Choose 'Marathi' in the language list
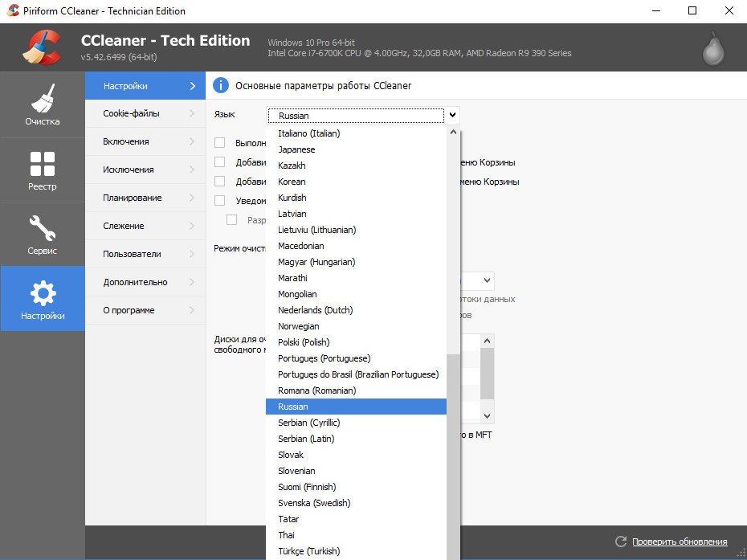The height and width of the screenshot is (560, 747). [357, 278]
